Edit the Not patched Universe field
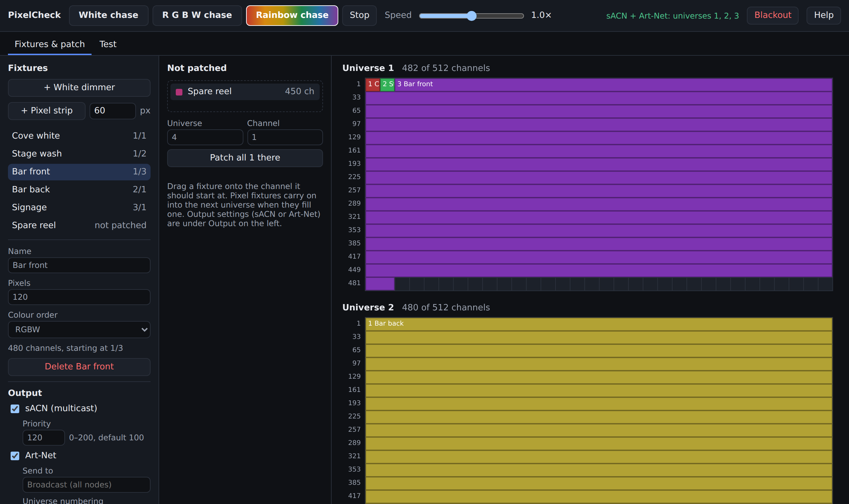Viewport: 849px width, 504px height. pyautogui.click(x=205, y=137)
